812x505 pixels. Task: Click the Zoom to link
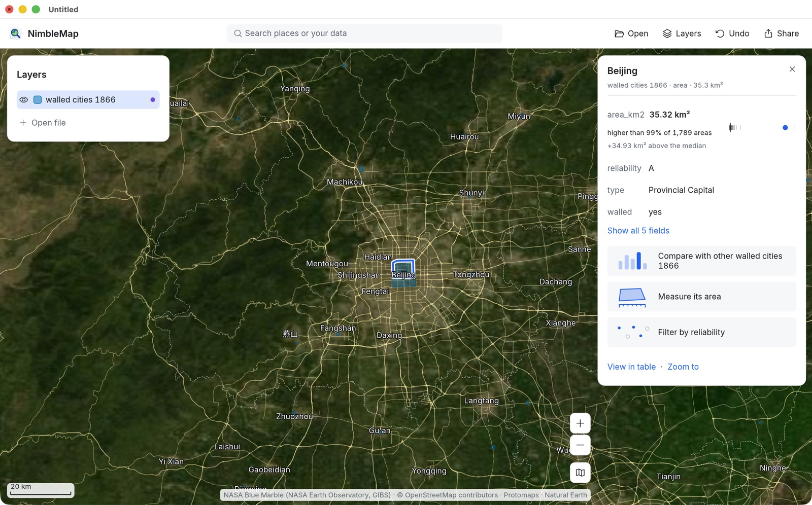coord(683,367)
